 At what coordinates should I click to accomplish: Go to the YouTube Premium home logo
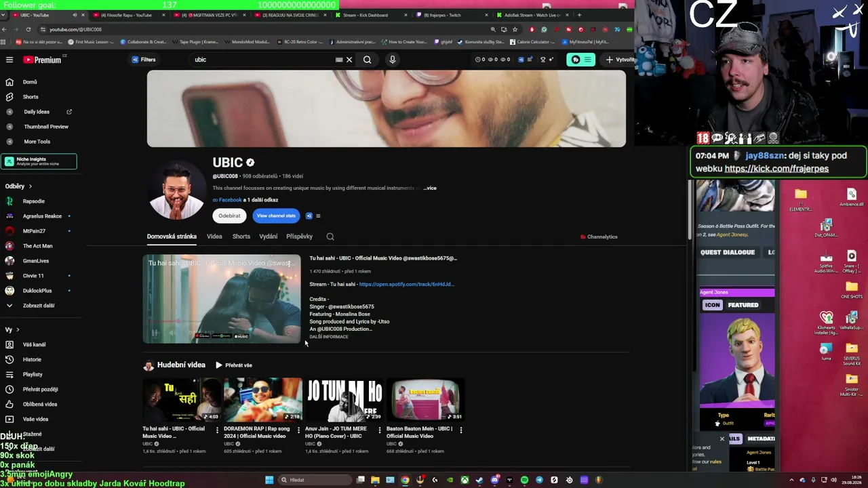click(x=42, y=60)
